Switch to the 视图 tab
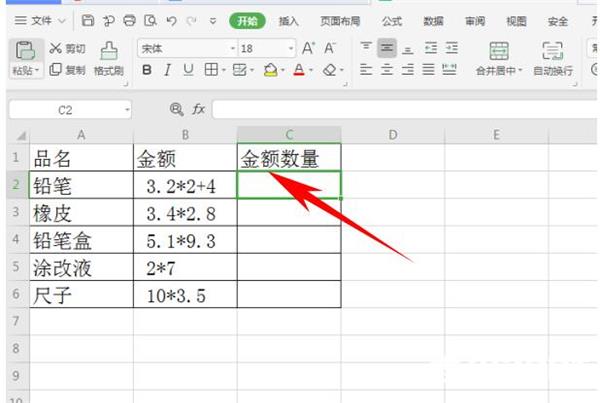 point(516,21)
